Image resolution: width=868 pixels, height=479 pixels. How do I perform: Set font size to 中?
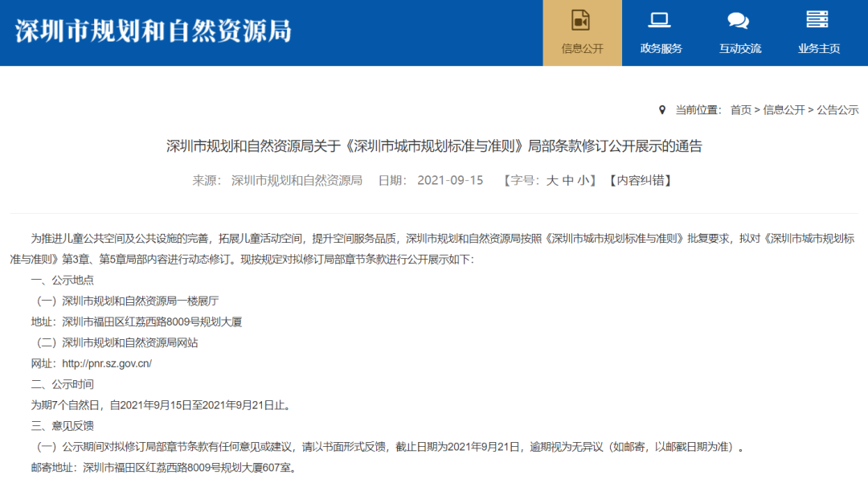[x=568, y=181]
